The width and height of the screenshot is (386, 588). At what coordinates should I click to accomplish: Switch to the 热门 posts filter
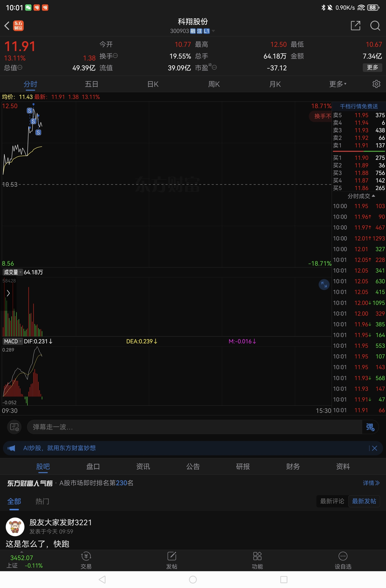tap(42, 501)
